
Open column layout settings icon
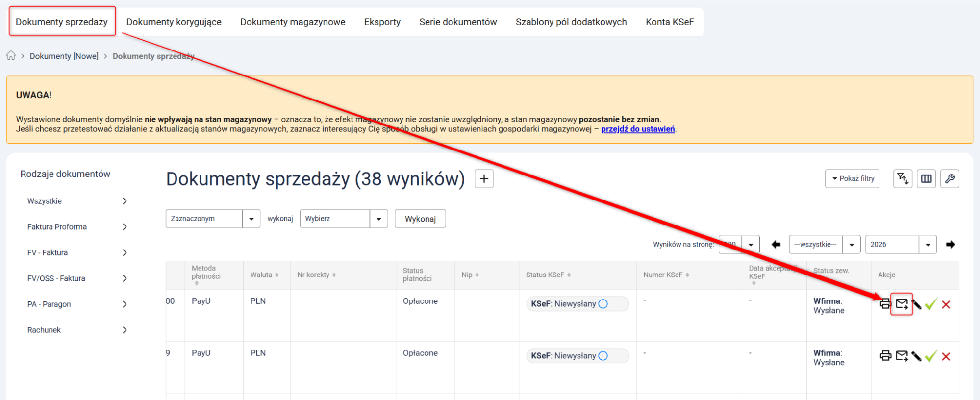click(x=926, y=179)
